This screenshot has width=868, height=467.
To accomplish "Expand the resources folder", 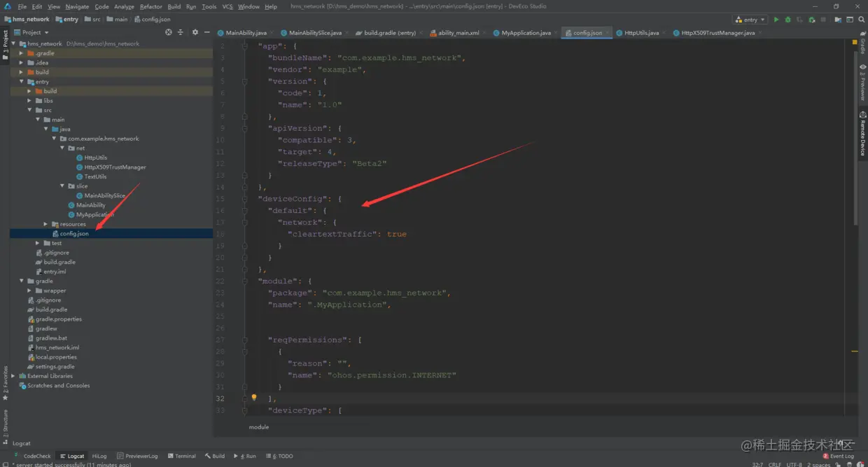I will point(46,224).
